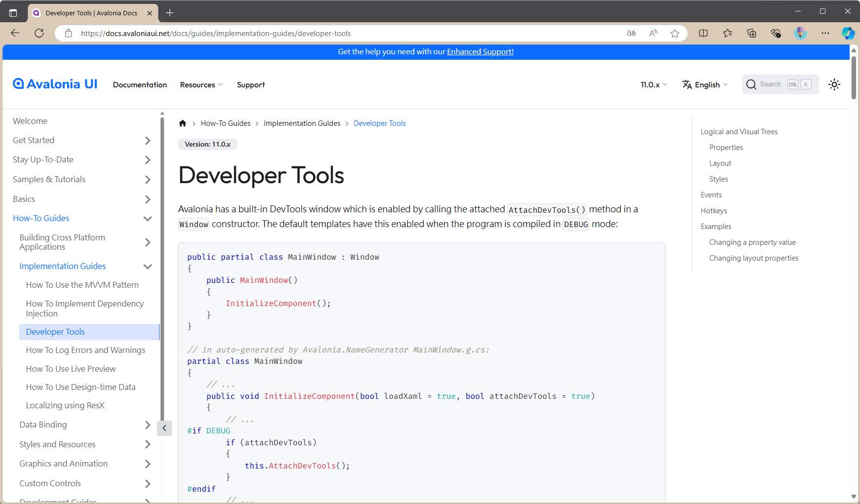Jump to Events section
860x504 pixels.
(x=711, y=195)
